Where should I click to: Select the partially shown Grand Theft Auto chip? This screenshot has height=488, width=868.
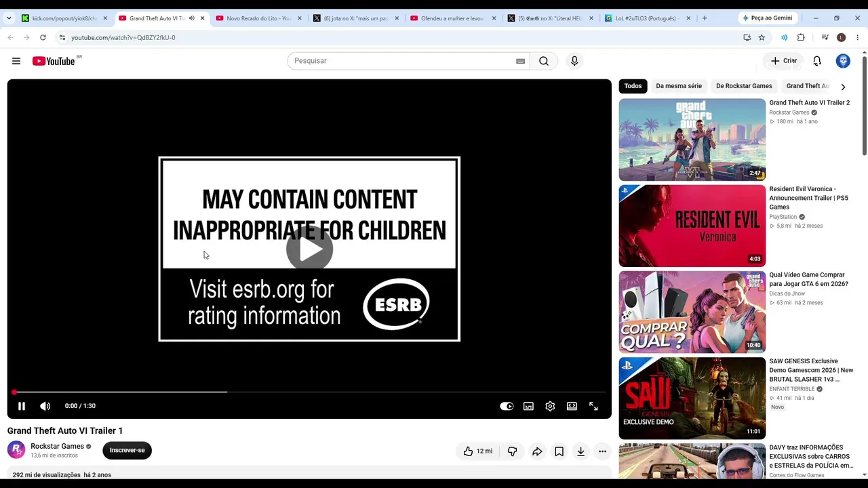(x=807, y=86)
